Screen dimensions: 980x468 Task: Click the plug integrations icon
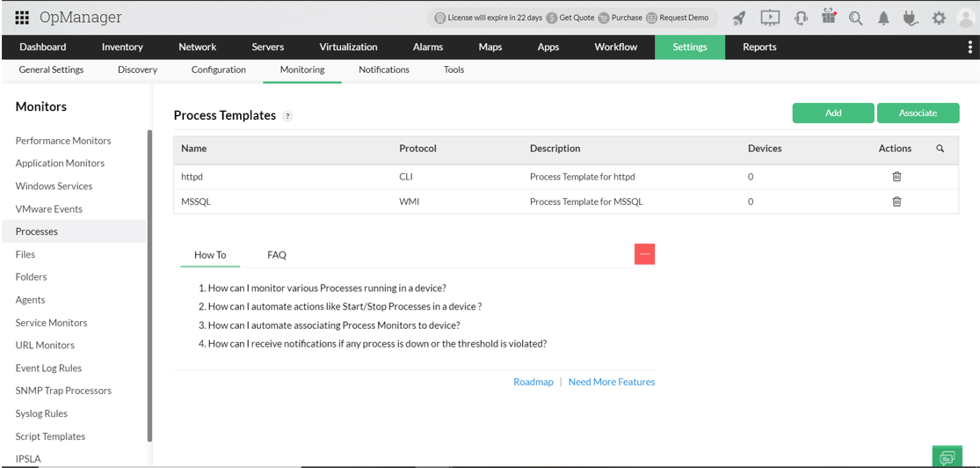pyautogui.click(x=910, y=18)
